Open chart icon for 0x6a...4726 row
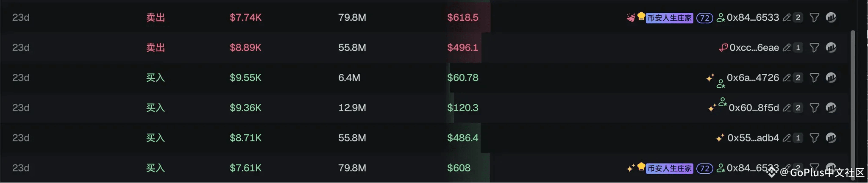This screenshot has height=183, width=868. [831, 78]
